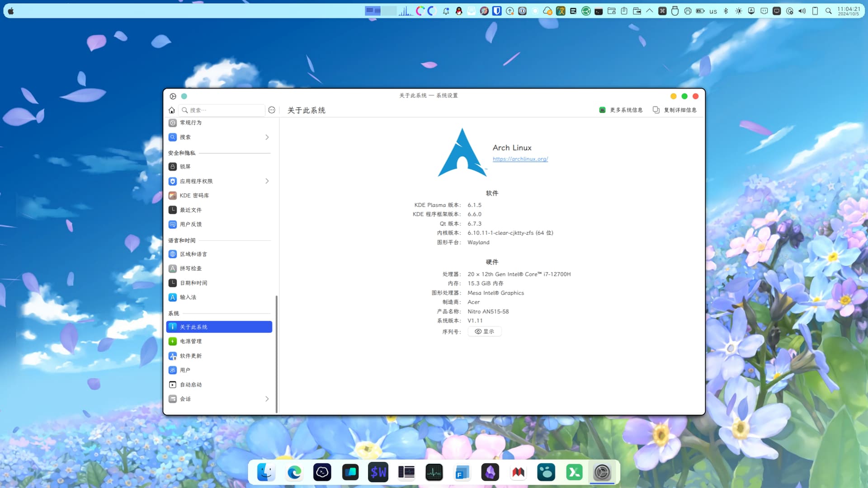Open the Finder icon in the dock
Screen dimensions: 868x488
(266, 473)
